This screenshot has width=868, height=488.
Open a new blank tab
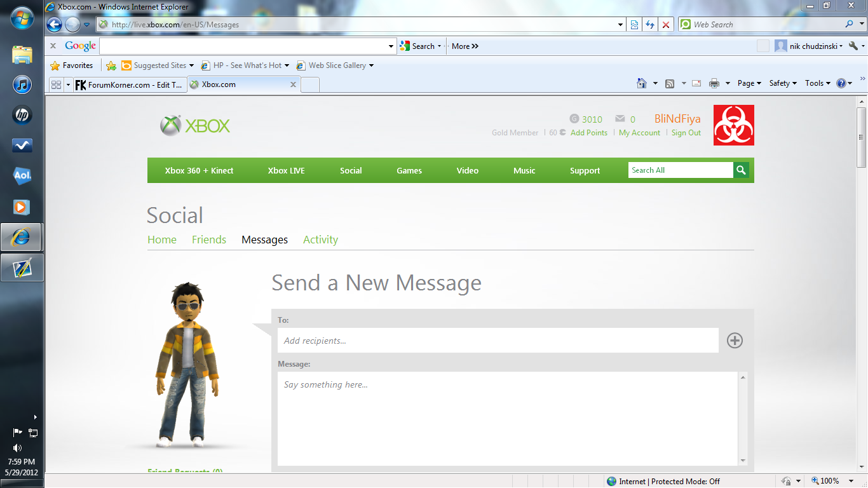pos(310,85)
